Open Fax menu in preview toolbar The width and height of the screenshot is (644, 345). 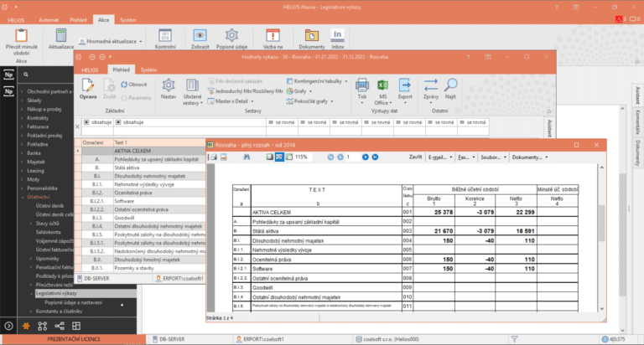pyautogui.click(x=466, y=157)
